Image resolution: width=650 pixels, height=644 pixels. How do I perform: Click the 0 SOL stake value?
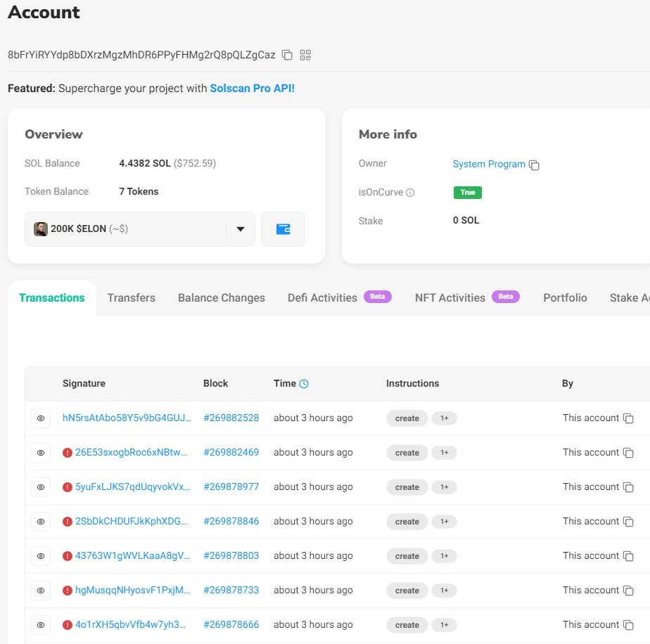[x=466, y=221]
